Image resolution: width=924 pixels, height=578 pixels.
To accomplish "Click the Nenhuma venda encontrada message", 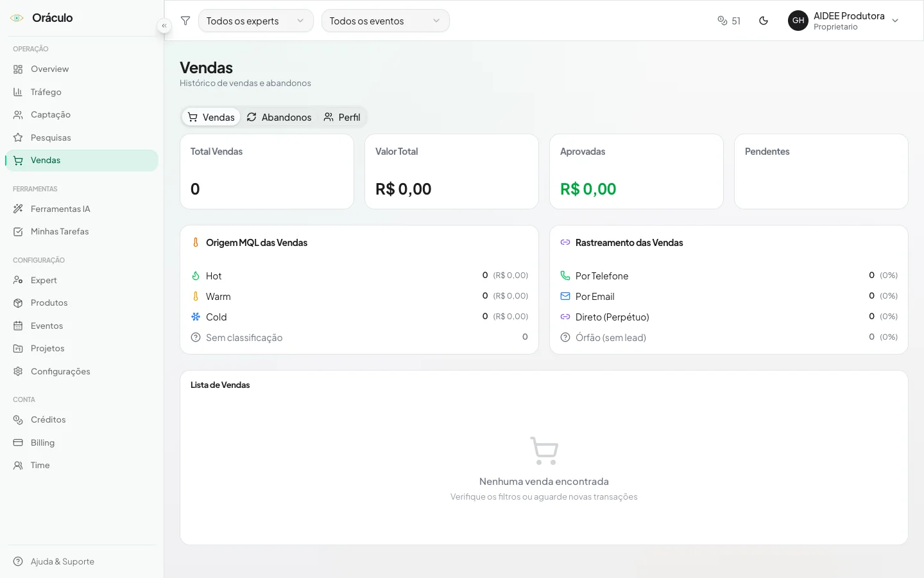I will (x=544, y=482).
